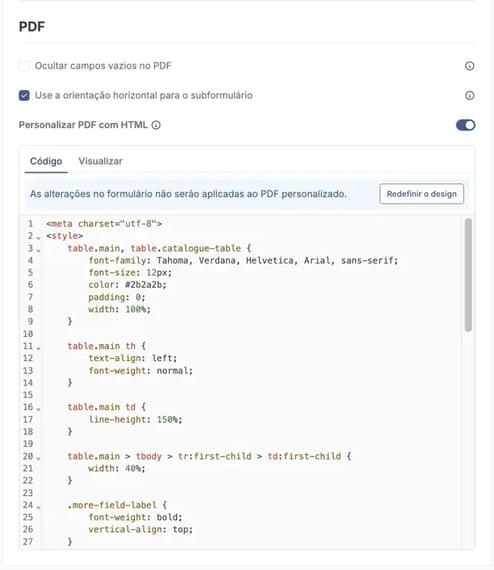Fold .more-field-label block at line 24
494x570 pixels.
[38, 506]
